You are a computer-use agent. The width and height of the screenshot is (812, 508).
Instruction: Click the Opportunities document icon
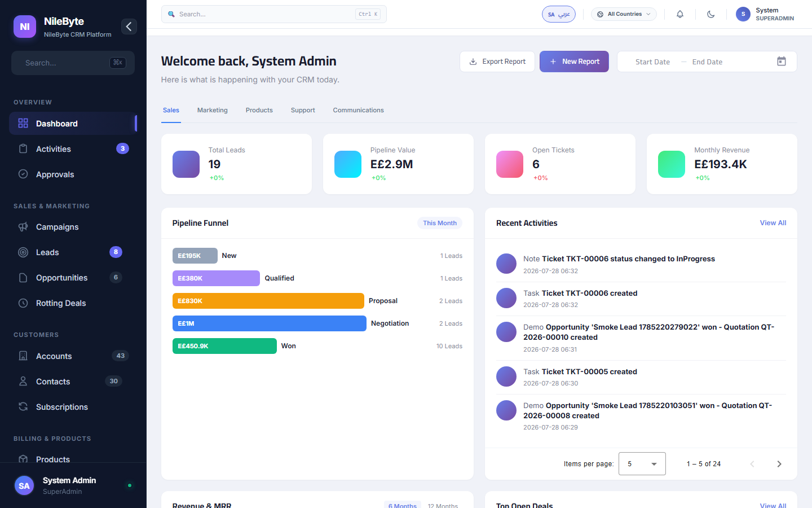point(23,278)
